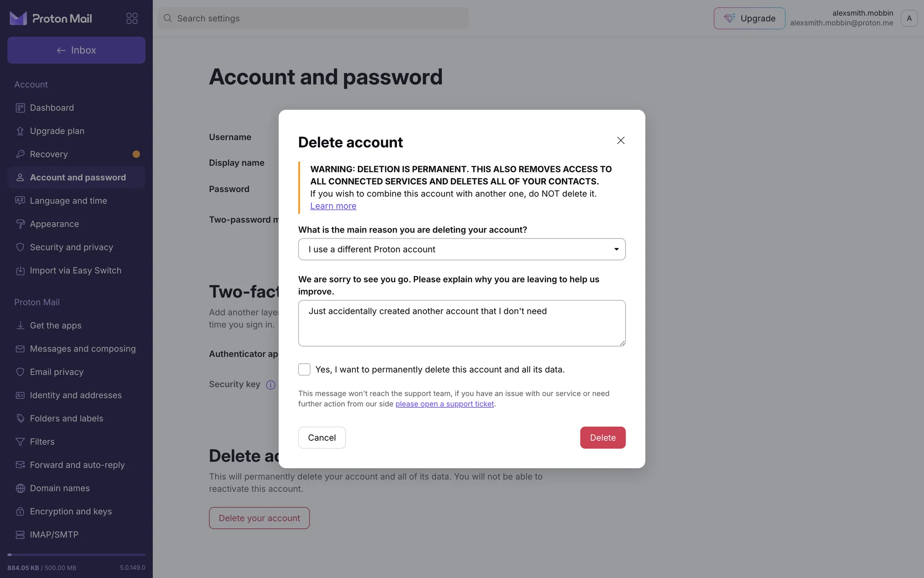This screenshot has width=924, height=578.
Task: Follow the Learn more link
Action: point(333,206)
